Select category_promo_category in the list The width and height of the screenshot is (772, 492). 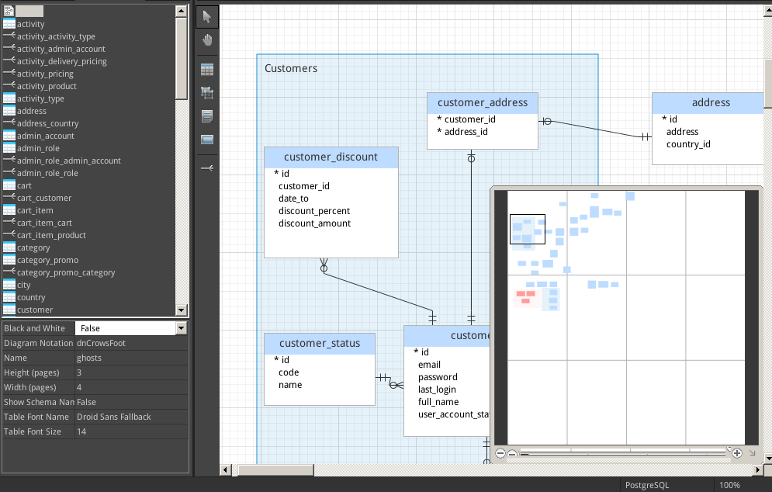click(x=66, y=272)
